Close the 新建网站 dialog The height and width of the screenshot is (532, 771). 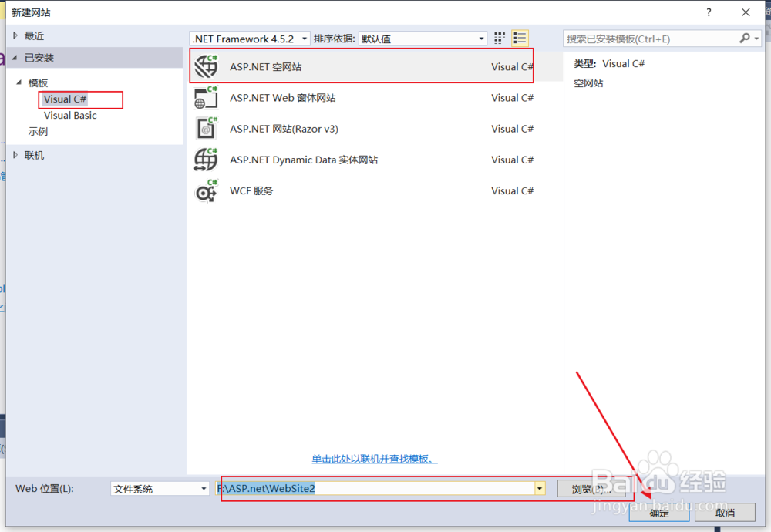(x=746, y=12)
